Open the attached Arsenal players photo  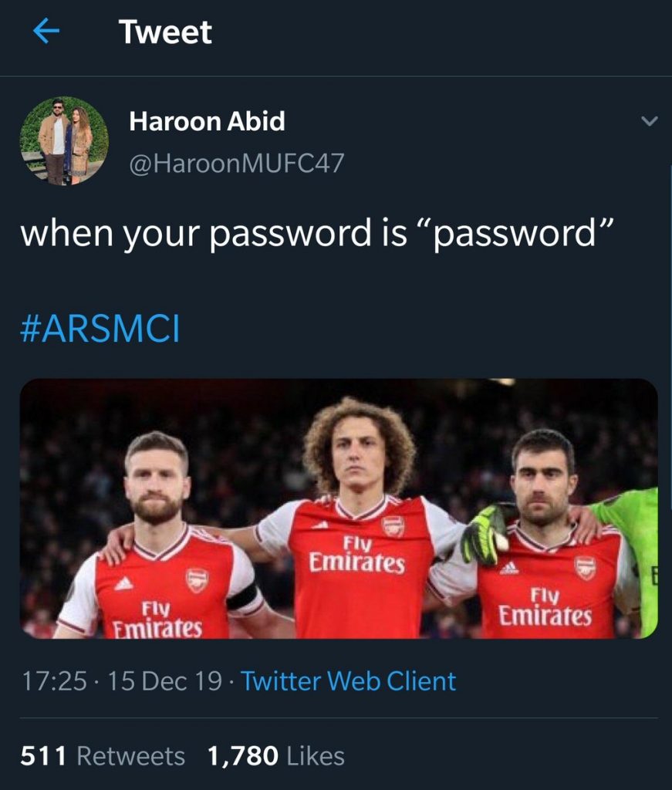(x=339, y=508)
